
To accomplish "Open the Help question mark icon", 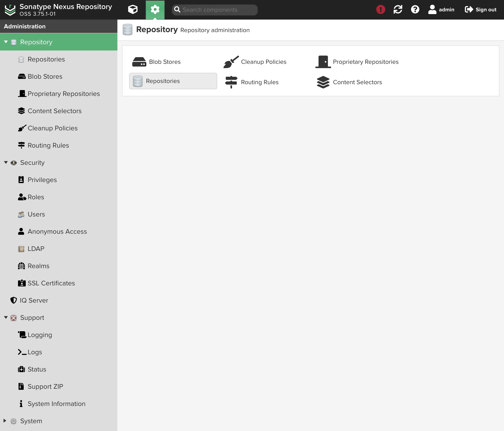I will point(415,9).
